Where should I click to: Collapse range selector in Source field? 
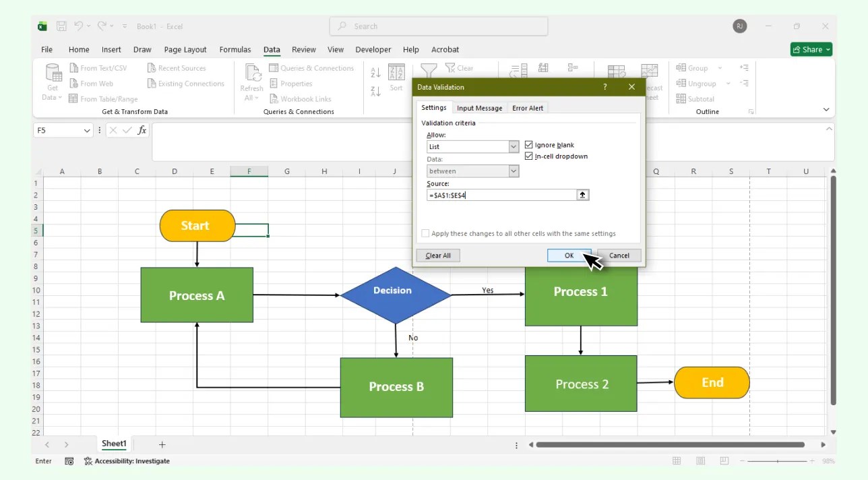[583, 195]
